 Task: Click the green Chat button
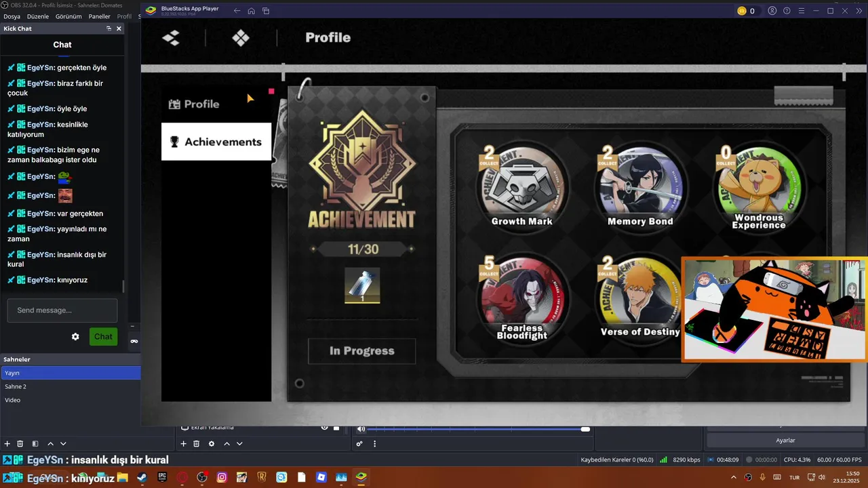[x=104, y=337]
